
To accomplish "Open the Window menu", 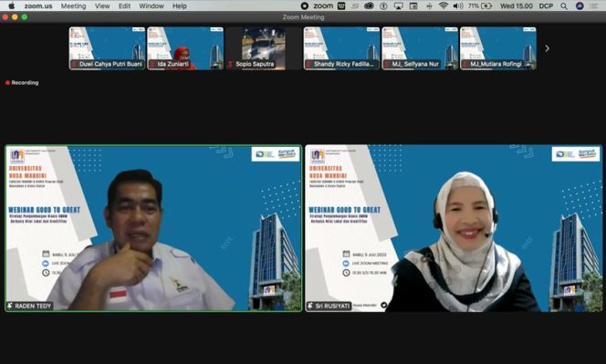I will pyautogui.click(x=151, y=6).
